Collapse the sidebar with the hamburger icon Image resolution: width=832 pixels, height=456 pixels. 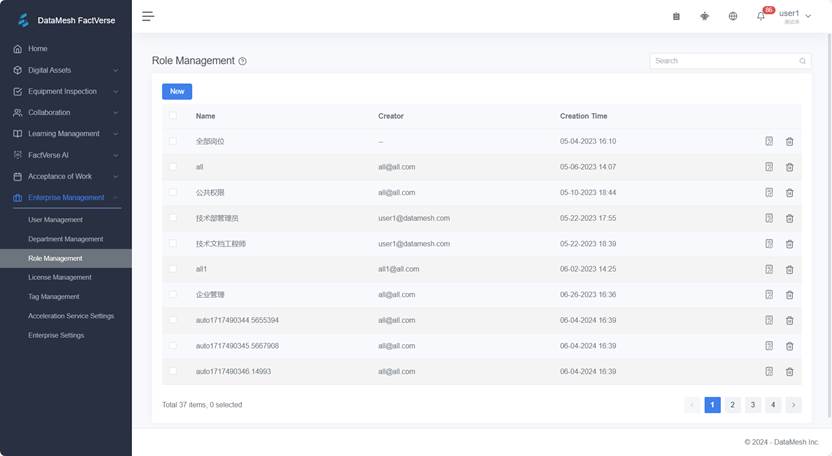tap(148, 16)
